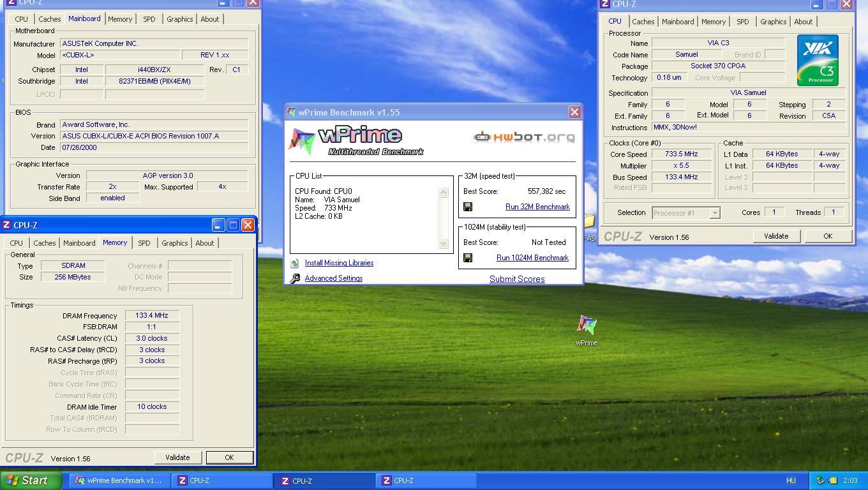Click the wPrime logo banner
This screenshot has width=868, height=490.
tap(356, 142)
